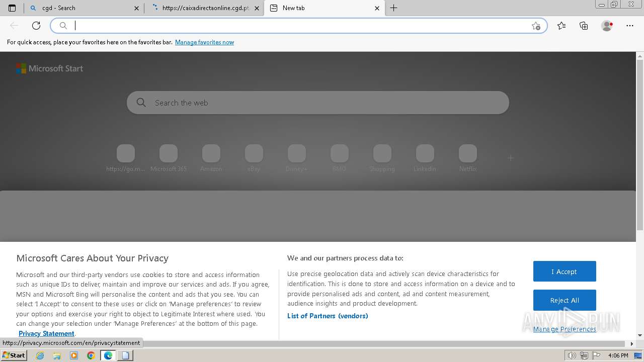Click the 4:06 PM system clock
The width and height of the screenshot is (644, 362).
pos(618,355)
